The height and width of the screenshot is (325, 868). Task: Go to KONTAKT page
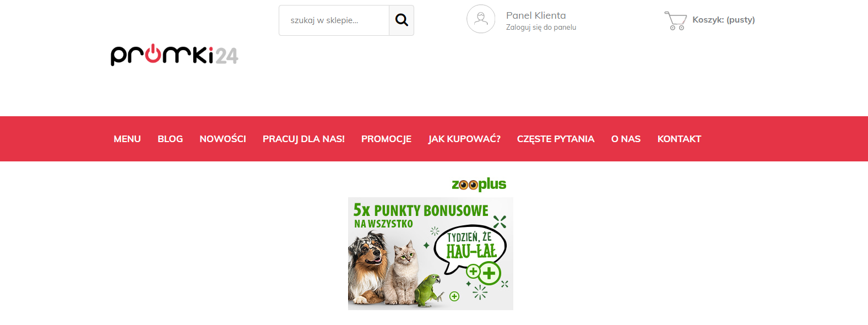coord(679,139)
